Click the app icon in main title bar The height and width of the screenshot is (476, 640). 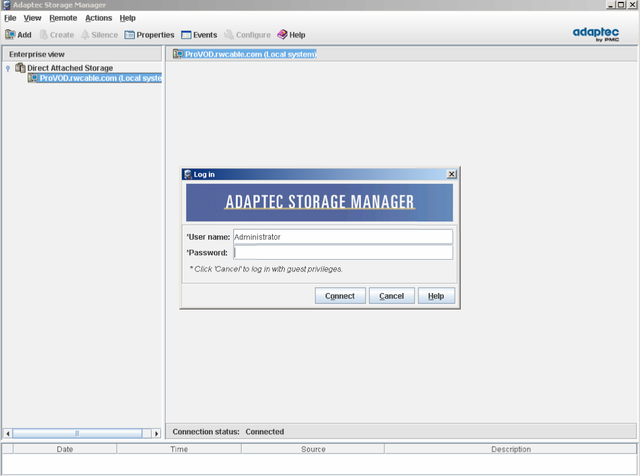pos(6,5)
